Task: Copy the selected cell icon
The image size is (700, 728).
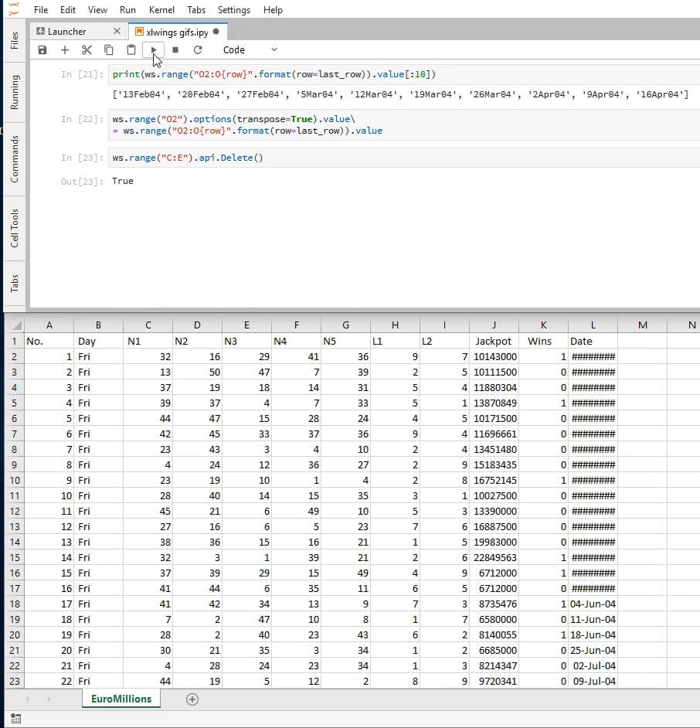Action: click(109, 50)
